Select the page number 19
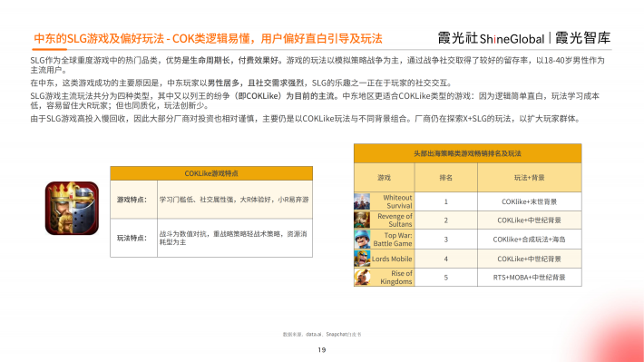 pos(322,350)
